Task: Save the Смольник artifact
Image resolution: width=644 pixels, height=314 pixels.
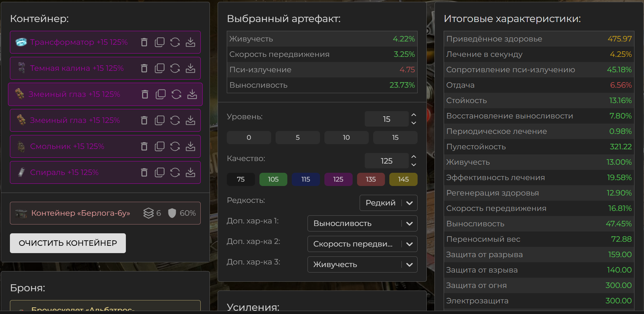Action: click(190, 146)
